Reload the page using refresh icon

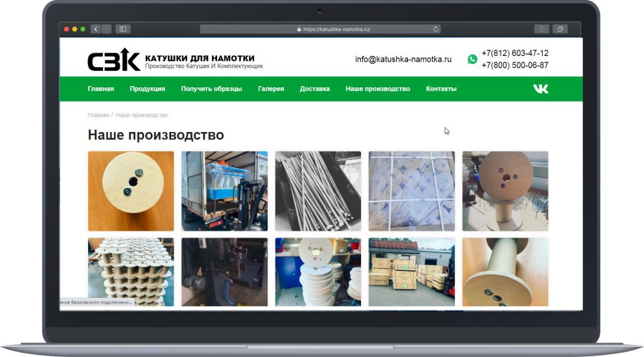click(x=435, y=29)
